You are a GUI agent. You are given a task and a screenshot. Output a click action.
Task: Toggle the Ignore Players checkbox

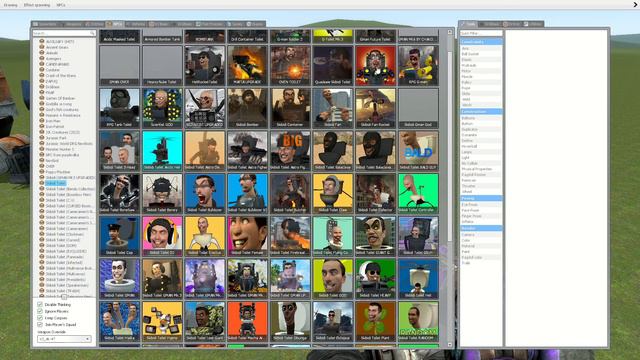[x=40, y=311]
